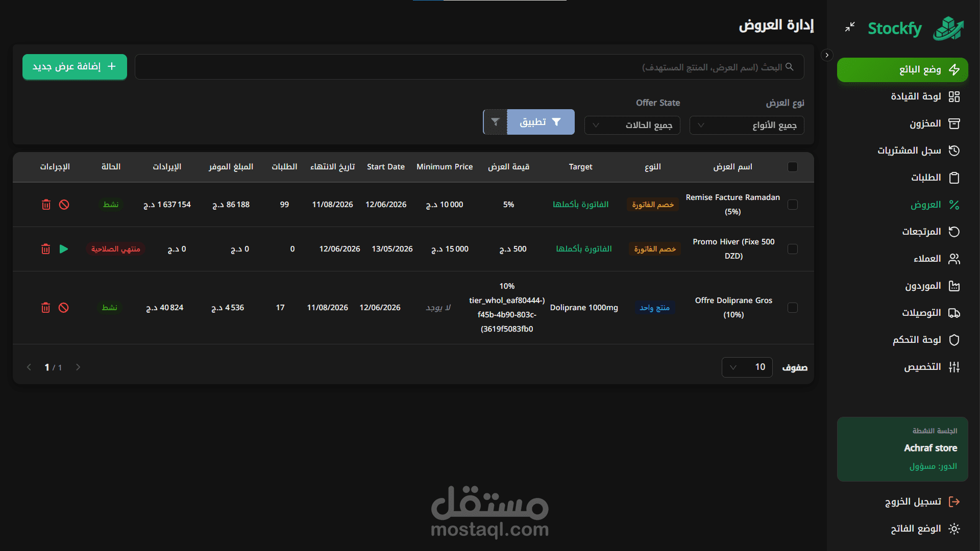Click the returns circular arrow icon
Image resolution: width=980 pixels, height=551 pixels.
954,232
